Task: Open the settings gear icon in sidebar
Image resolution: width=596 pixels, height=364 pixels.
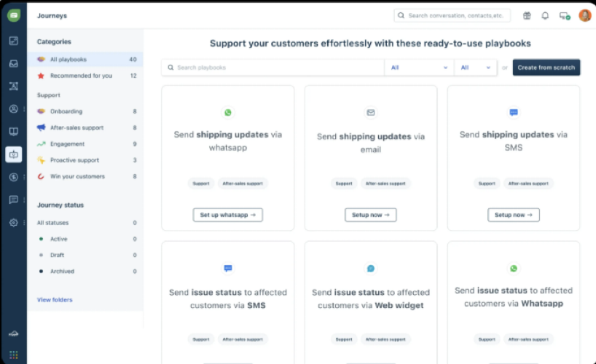Action: (x=14, y=223)
